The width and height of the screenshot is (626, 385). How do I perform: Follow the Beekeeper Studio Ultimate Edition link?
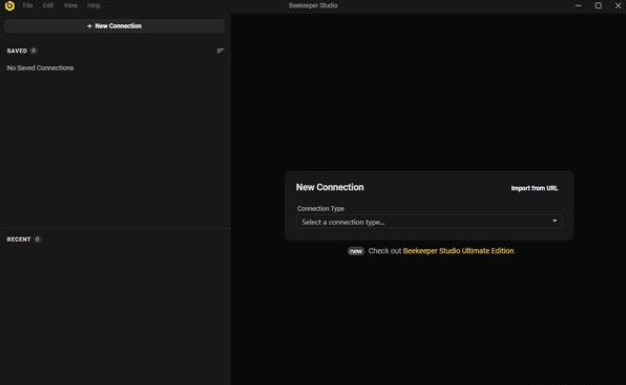(x=458, y=251)
